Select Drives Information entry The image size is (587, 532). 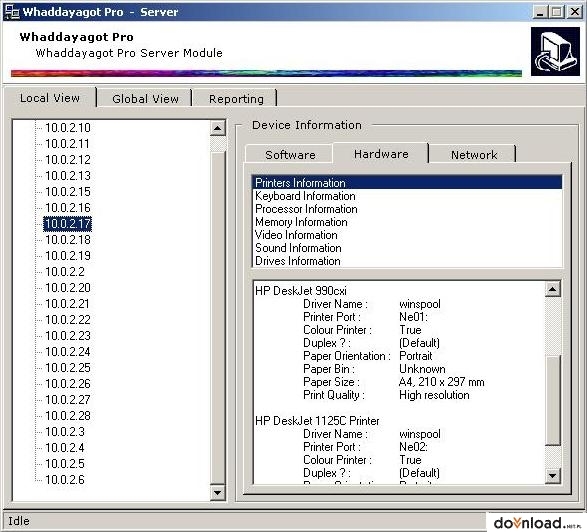[x=407, y=261]
